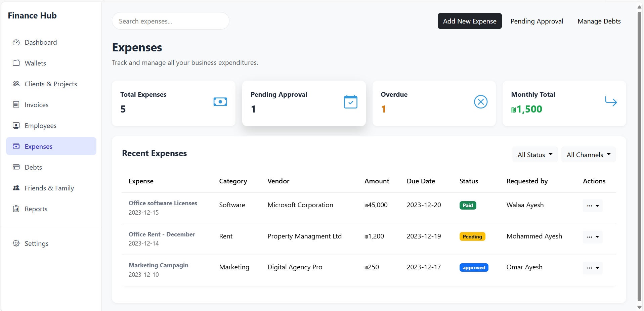Screen dimensions: 644x311
Task: Expand the All Channels filter dropdown
Action: click(589, 154)
